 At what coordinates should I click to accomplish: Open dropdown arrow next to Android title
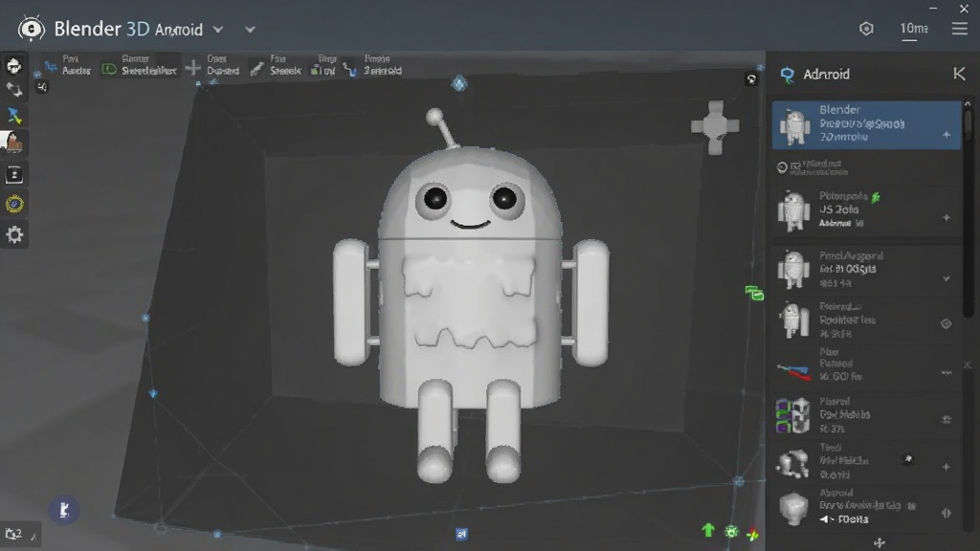coord(218,30)
